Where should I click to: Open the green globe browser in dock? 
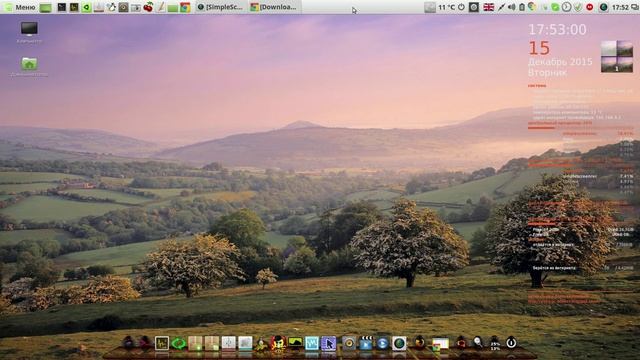(x=399, y=343)
